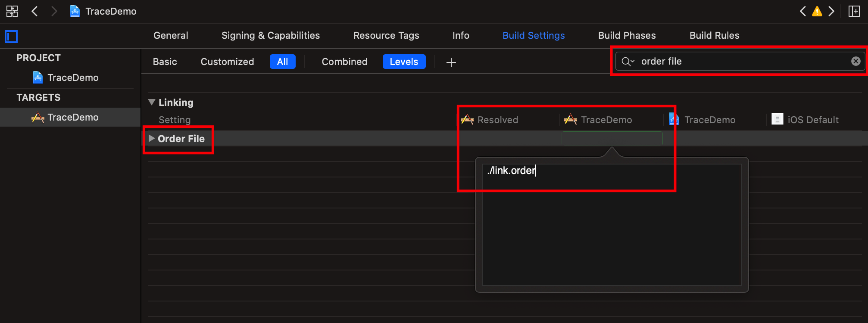The height and width of the screenshot is (323, 868).
Task: Collapse the Linking section
Action: (152, 102)
